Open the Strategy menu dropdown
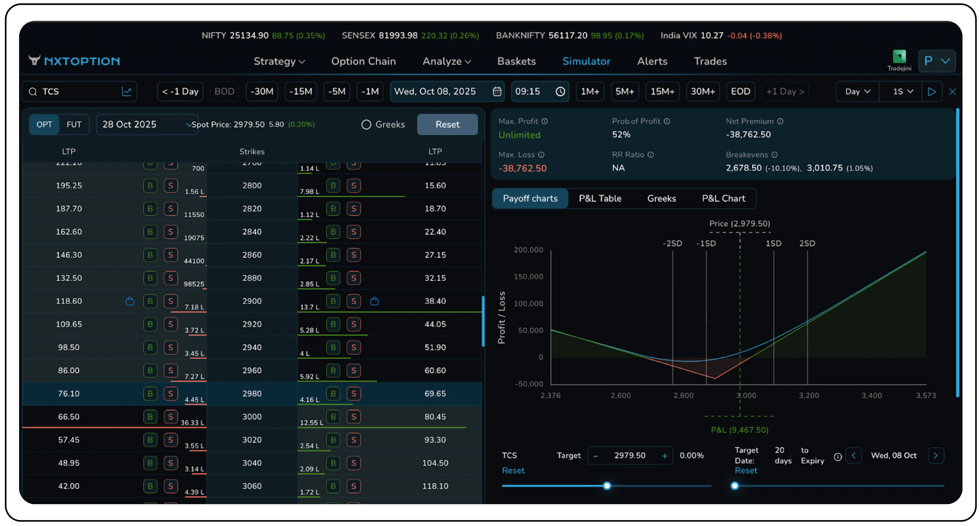The height and width of the screenshot is (526, 980). pyautogui.click(x=279, y=61)
